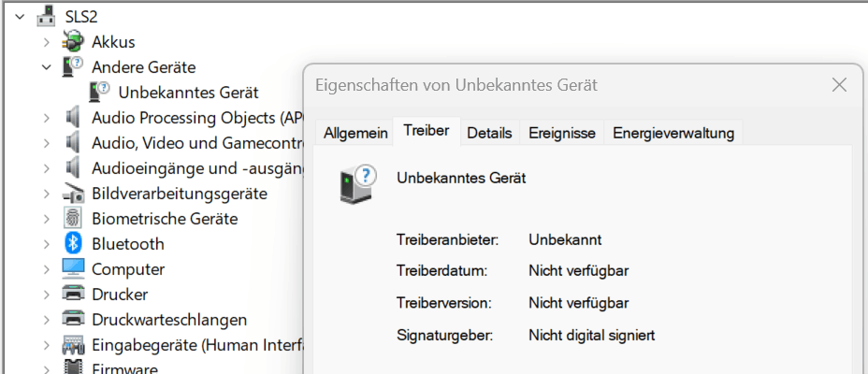The width and height of the screenshot is (868, 374).
Task: Close the Eigenschaften properties dialog
Action: tap(839, 85)
